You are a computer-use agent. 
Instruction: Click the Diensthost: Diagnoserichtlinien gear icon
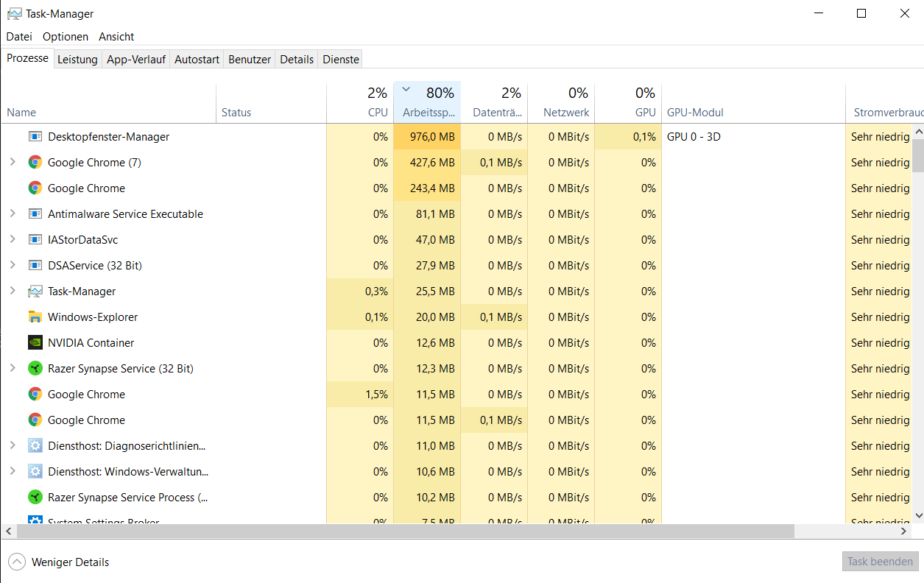point(35,446)
